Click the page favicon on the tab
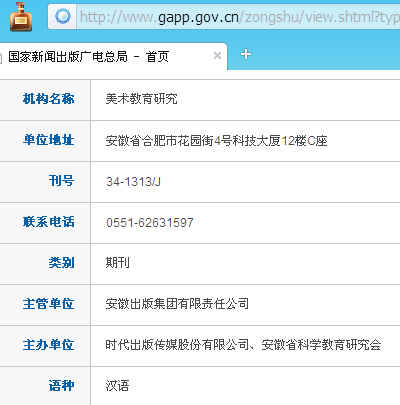The width and height of the screenshot is (400, 405). (x=1, y=58)
